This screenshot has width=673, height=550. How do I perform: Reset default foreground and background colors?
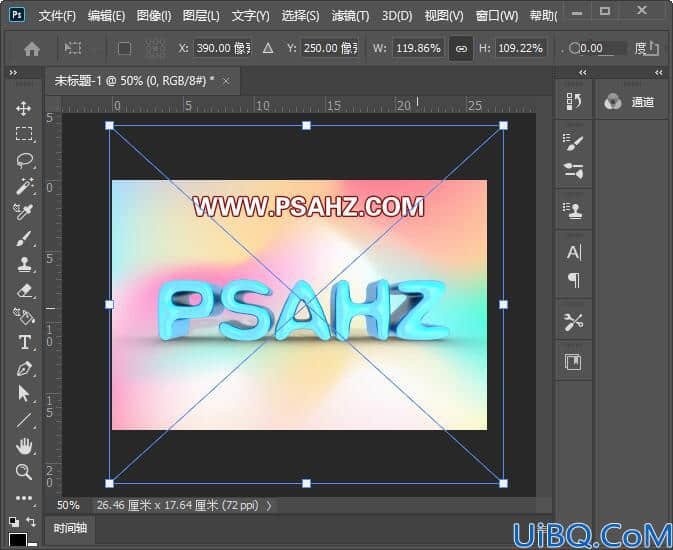click(14, 522)
